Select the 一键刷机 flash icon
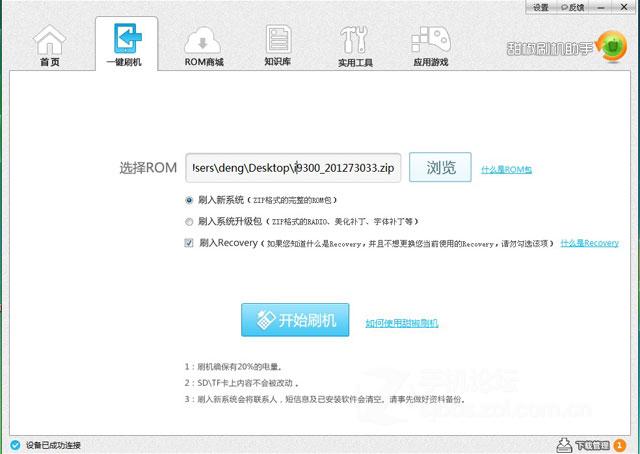The image size is (640, 454). click(127, 38)
